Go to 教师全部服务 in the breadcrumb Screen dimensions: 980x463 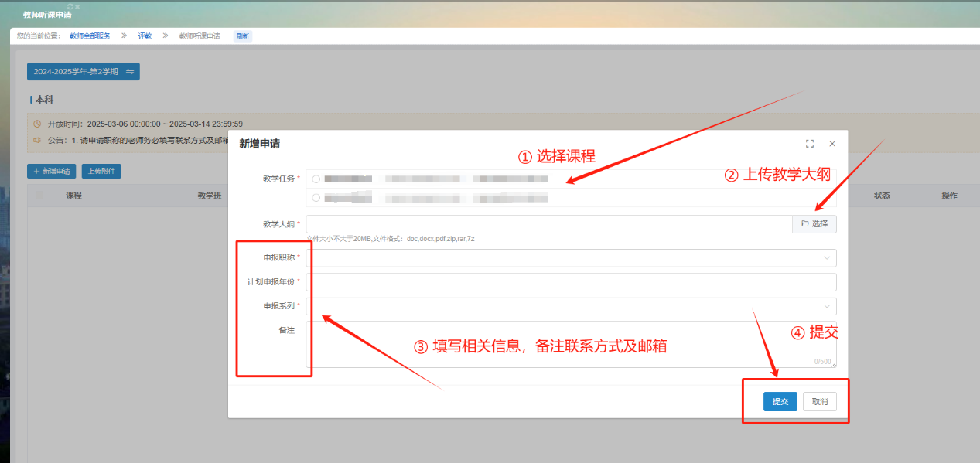pyautogui.click(x=90, y=36)
